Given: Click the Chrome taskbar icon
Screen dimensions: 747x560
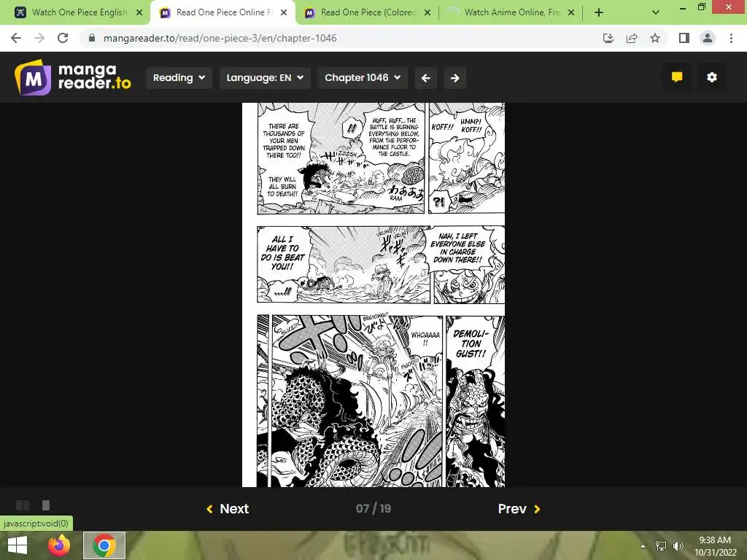Looking at the screenshot, I should click(104, 545).
